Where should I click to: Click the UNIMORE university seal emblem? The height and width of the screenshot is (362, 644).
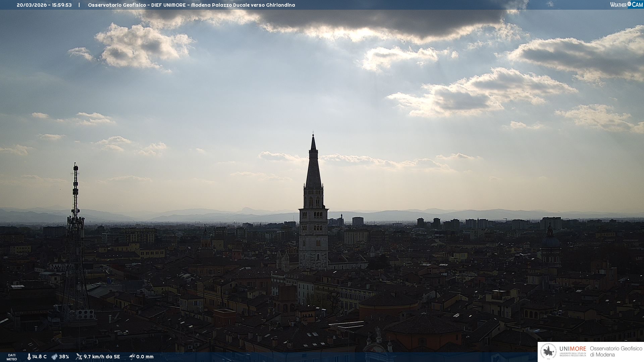coord(548,352)
